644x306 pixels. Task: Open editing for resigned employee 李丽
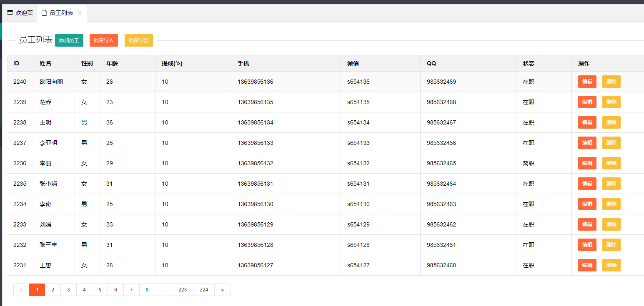[587, 163]
